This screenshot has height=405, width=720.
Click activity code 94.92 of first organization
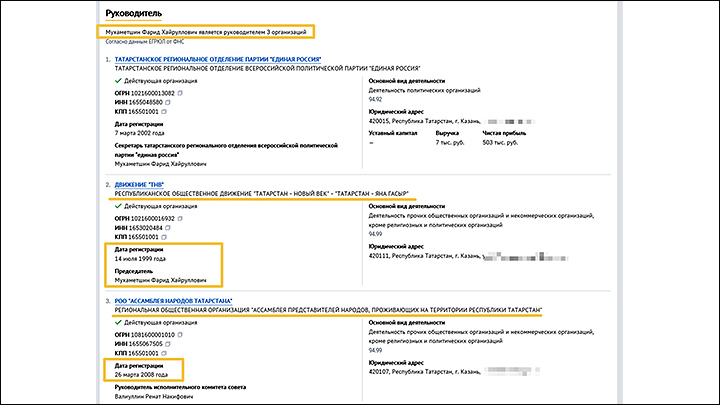point(375,99)
